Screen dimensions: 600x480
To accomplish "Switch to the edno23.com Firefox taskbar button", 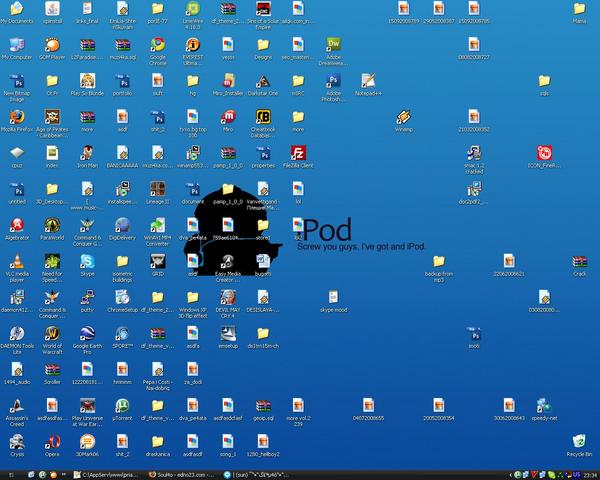I will click(x=183, y=475).
